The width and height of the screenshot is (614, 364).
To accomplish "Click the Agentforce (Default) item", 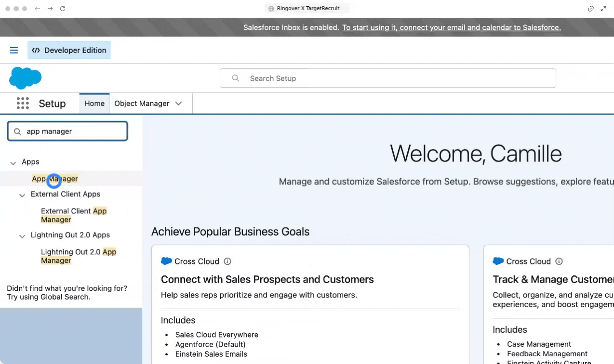I will [x=211, y=344].
